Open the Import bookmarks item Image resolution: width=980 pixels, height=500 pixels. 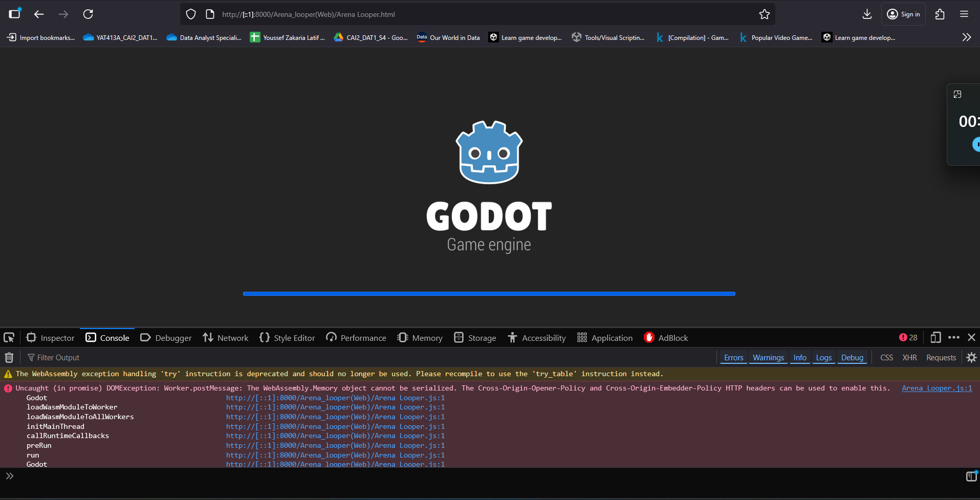tap(41, 37)
